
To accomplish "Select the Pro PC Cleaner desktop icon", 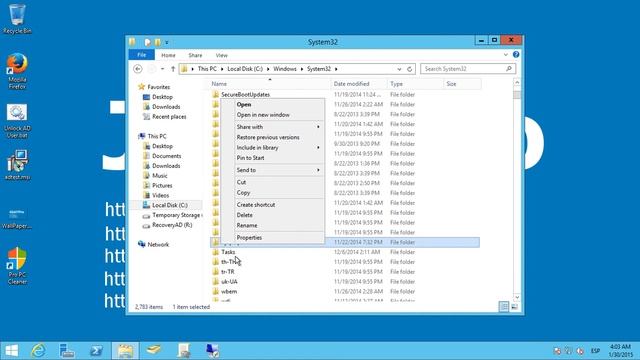I will (x=17, y=265).
